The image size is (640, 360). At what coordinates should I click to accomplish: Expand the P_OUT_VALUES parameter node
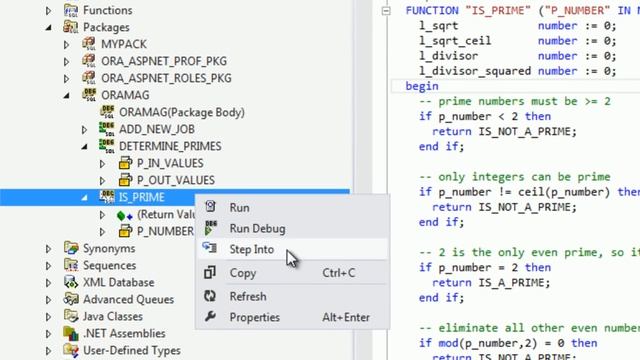click(x=102, y=181)
